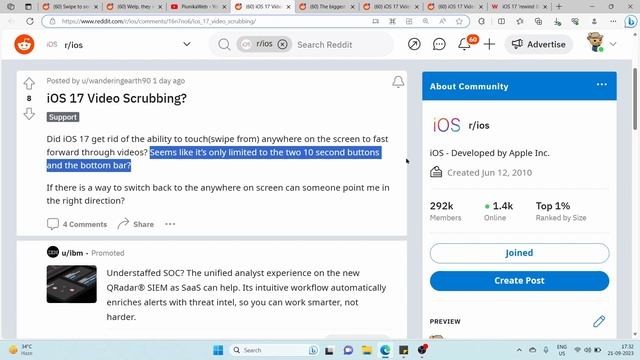This screenshot has height=360, width=640.
Task: Click the iOS community logo
Action: coord(447,125)
